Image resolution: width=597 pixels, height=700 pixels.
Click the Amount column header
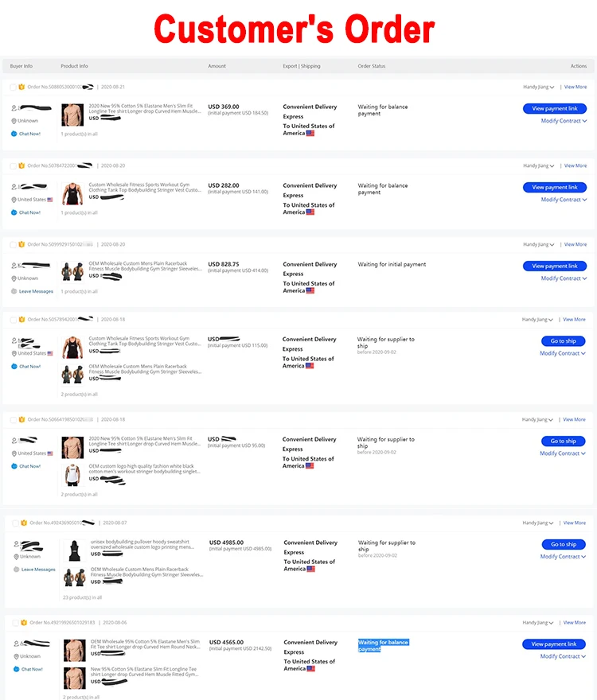pos(217,66)
